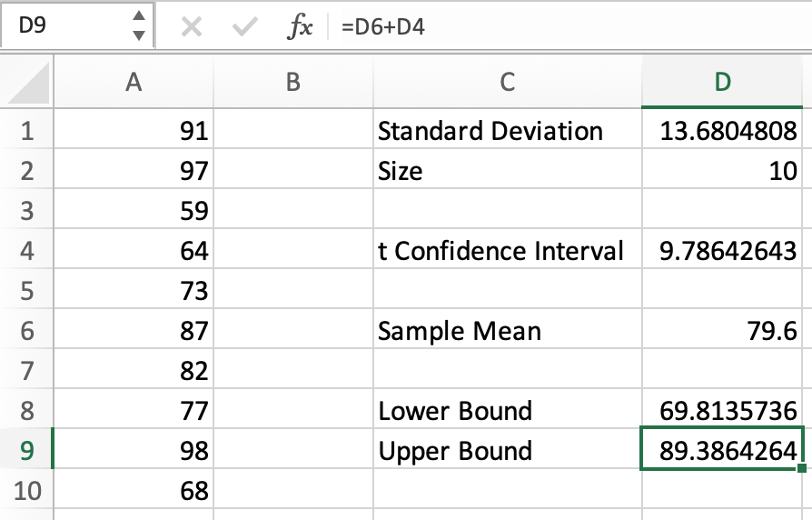
Task: Open the Name Box dropdown arrows
Action: tap(138, 26)
